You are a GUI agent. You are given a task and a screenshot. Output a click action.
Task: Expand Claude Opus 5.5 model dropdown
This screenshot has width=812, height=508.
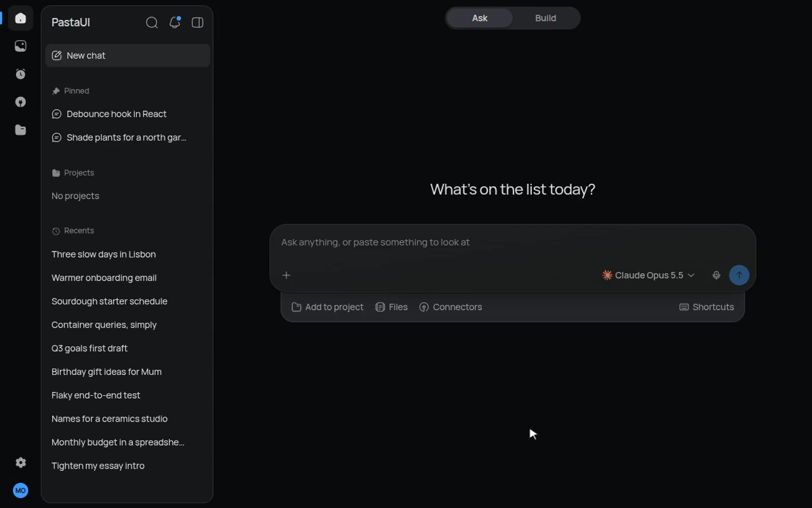coord(648,275)
